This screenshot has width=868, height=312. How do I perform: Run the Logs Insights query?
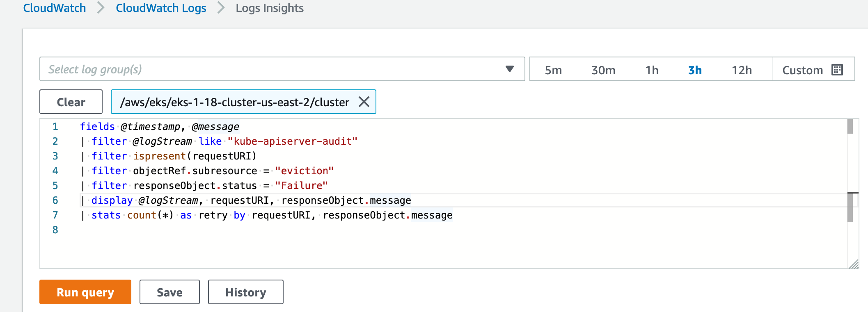tap(85, 292)
